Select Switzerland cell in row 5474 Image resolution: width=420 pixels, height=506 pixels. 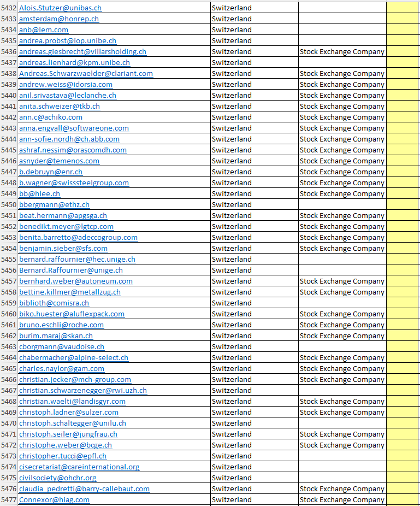click(254, 468)
